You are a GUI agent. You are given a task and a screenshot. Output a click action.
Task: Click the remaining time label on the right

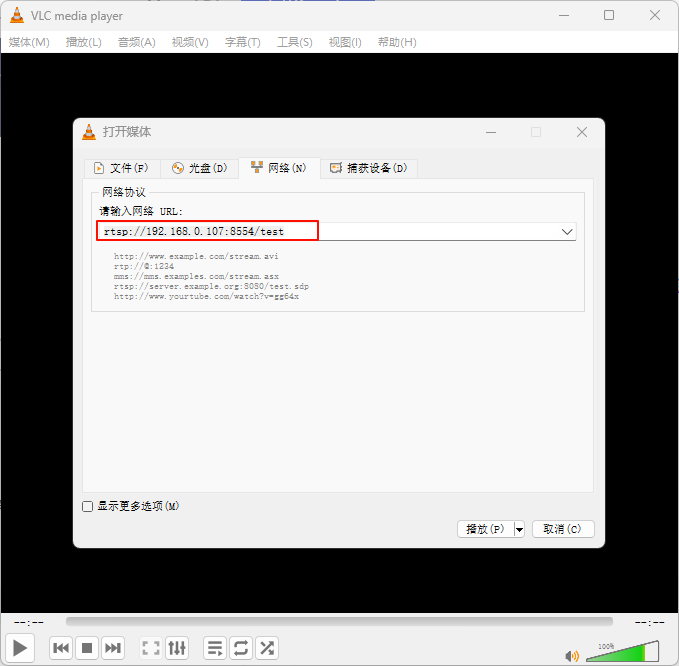[x=650, y=622]
